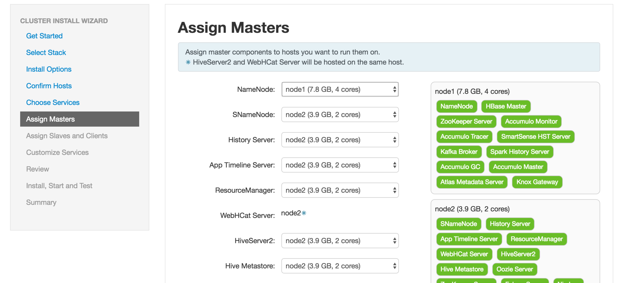
Task: Open the ResourceManager host dropdown
Action: pos(340,190)
